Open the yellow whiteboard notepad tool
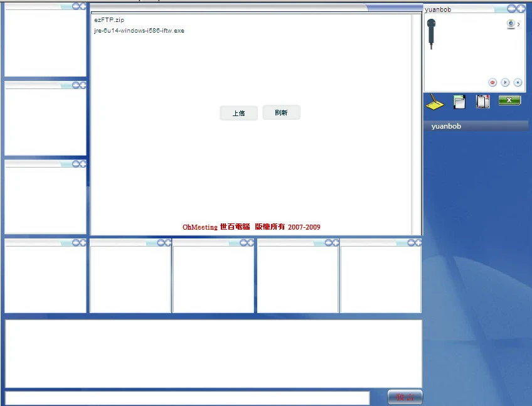The image size is (532, 406). tap(435, 102)
